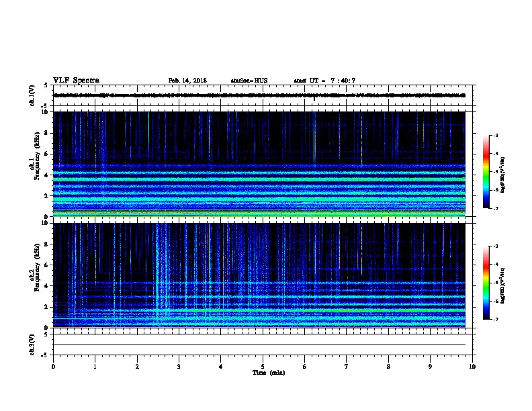Click the time axis tick label '3'

[179, 366]
